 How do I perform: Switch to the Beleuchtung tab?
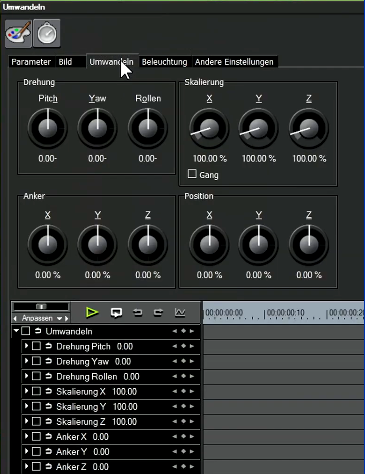tap(164, 62)
